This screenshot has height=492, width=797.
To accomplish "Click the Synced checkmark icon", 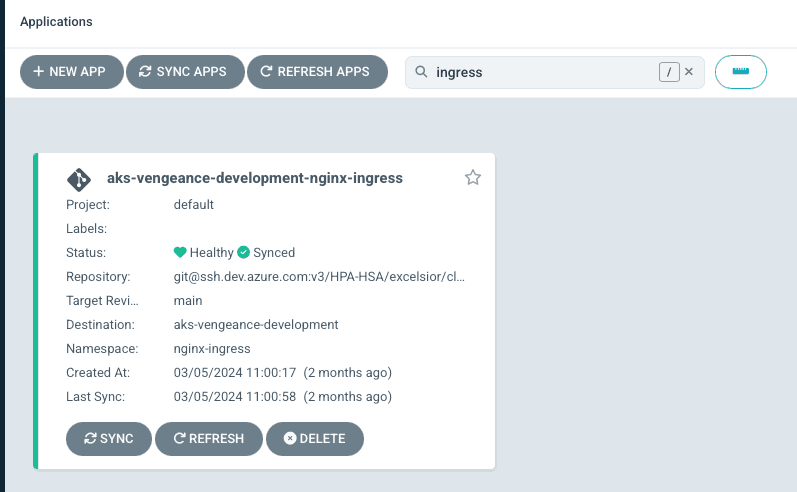I will coord(243,252).
